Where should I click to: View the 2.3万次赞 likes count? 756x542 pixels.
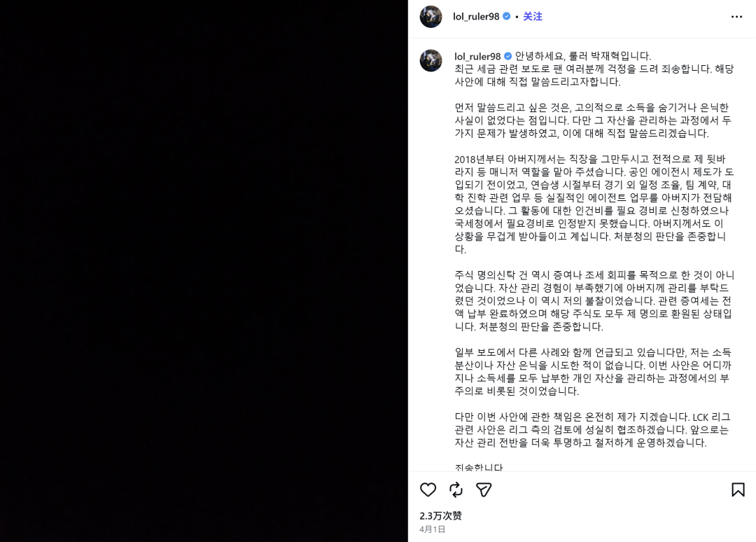coord(441,515)
